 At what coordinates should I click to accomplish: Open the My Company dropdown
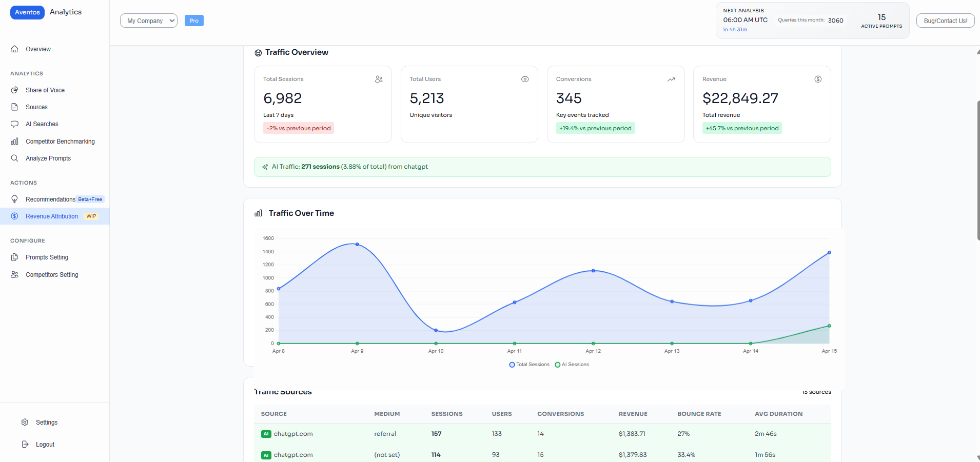click(149, 21)
